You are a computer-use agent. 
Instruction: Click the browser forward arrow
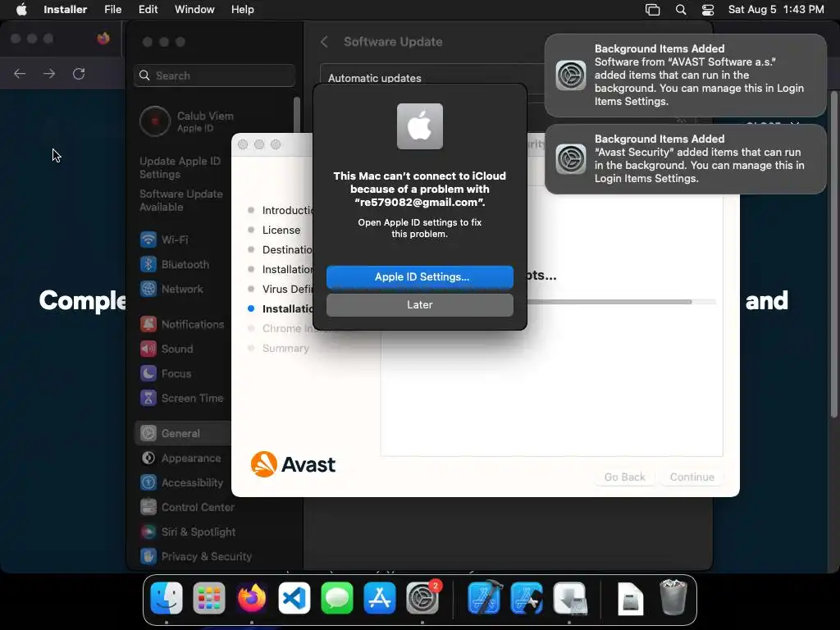pos(49,73)
